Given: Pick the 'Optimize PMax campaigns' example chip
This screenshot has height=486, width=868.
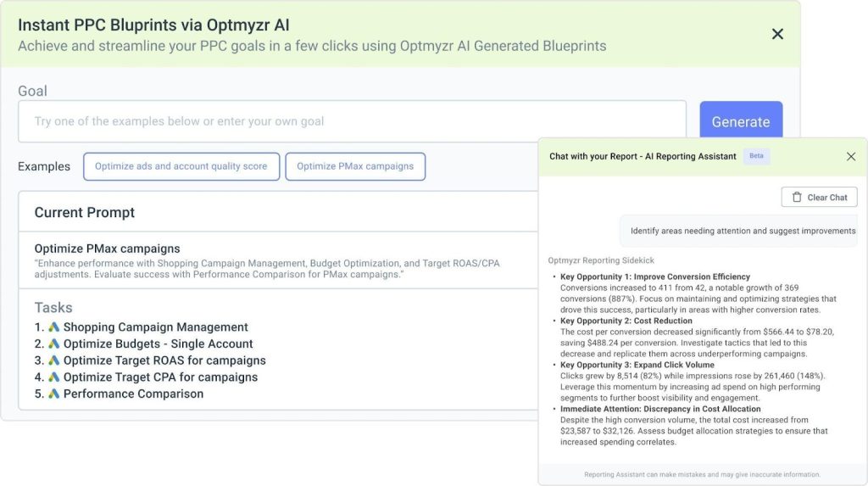Looking at the screenshot, I should 355,166.
